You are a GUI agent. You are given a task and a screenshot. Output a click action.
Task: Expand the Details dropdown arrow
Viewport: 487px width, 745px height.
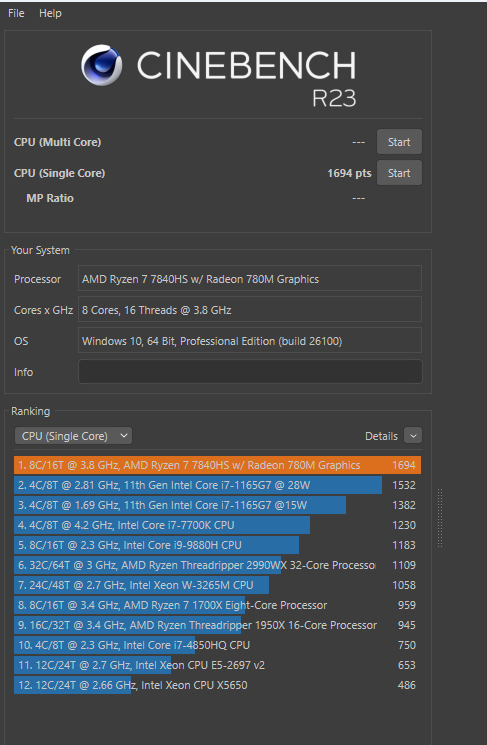pyautogui.click(x=413, y=436)
